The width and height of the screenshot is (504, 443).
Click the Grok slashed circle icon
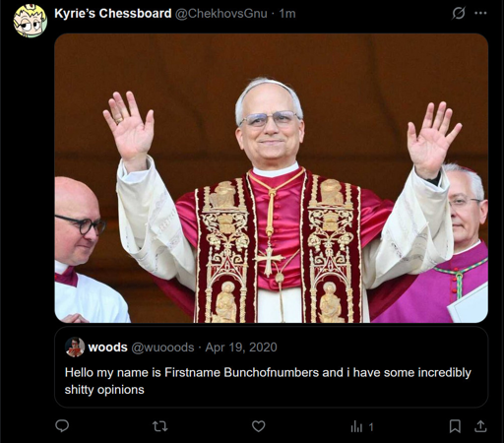pyautogui.click(x=459, y=13)
